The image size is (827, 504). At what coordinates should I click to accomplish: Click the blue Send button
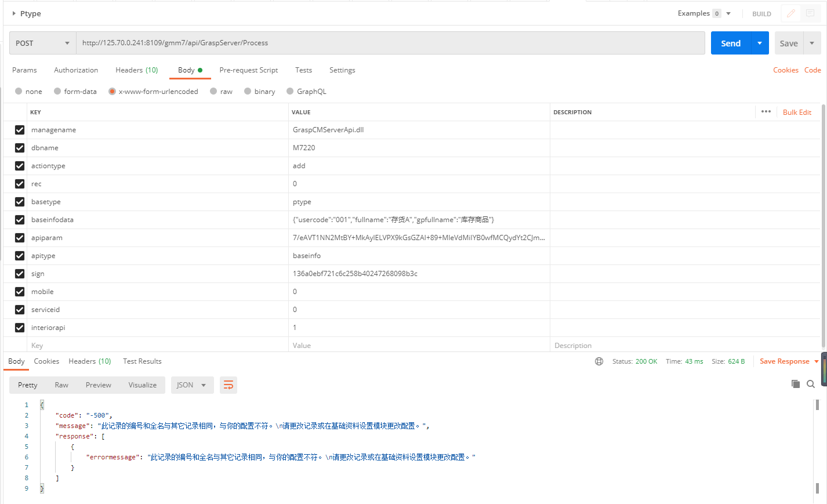[x=730, y=43]
